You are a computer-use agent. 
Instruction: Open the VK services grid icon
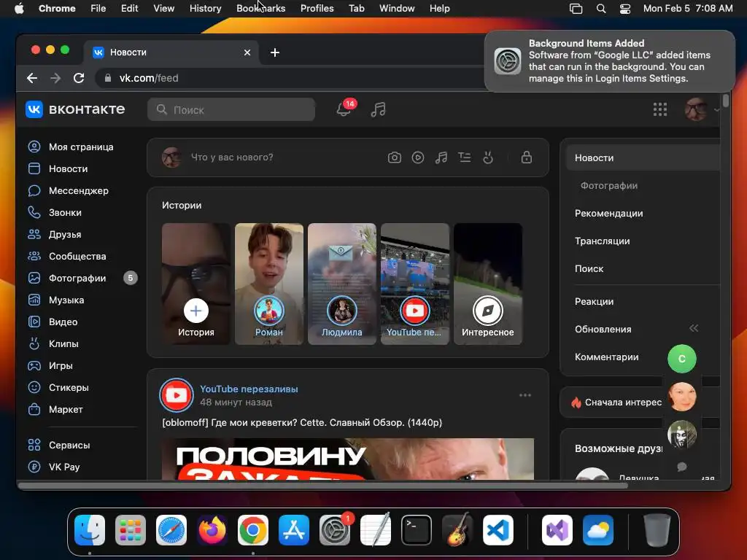pos(659,109)
